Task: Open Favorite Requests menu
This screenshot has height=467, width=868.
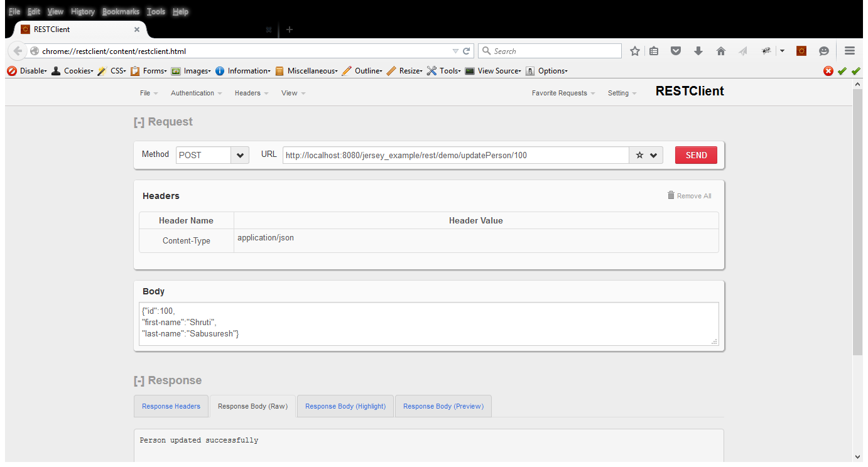Action: click(x=563, y=93)
